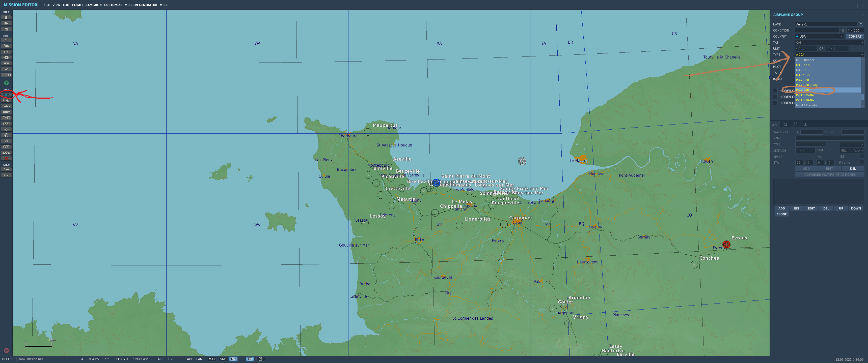The height and width of the screenshot is (363, 868).
Task: Open the MSL altitude reference dropdown
Action: [852, 150]
